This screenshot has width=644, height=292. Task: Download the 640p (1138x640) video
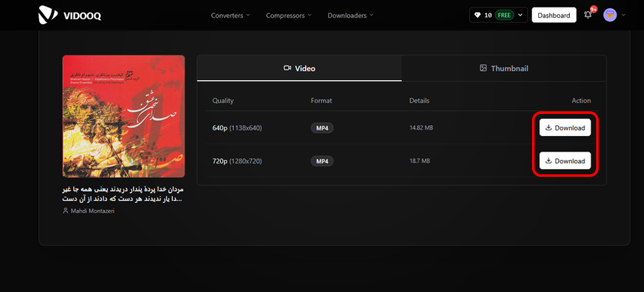(x=565, y=128)
